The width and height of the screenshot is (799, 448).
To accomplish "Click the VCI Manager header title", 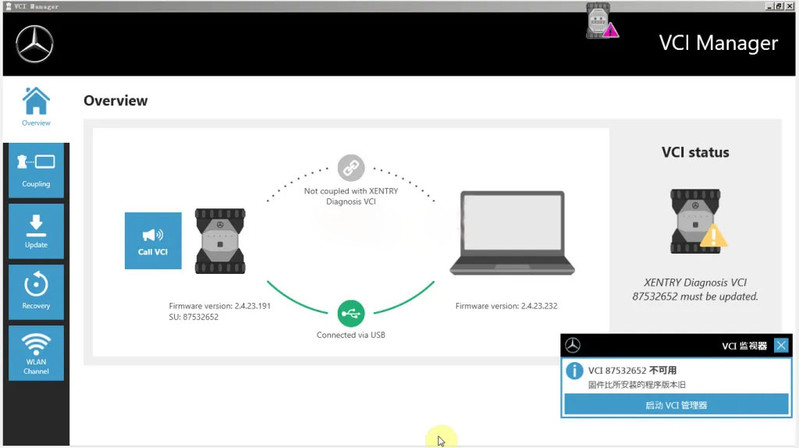I will [x=718, y=43].
